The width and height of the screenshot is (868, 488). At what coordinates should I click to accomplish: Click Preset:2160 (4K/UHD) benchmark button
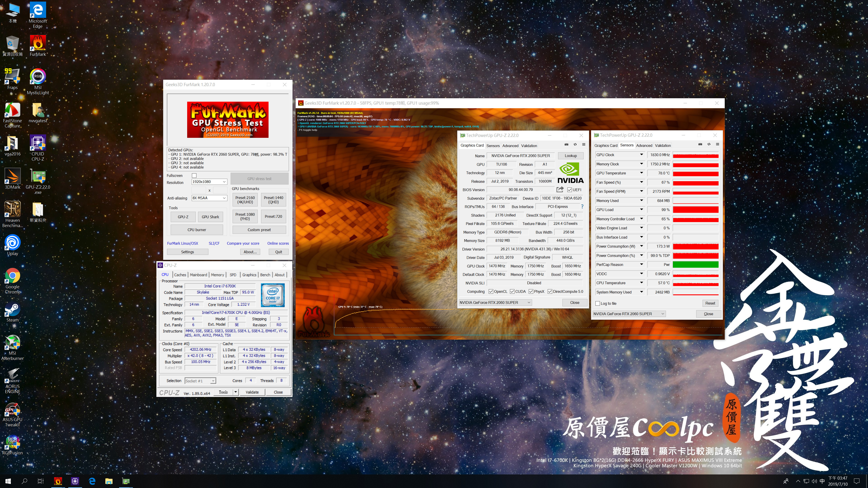click(245, 200)
